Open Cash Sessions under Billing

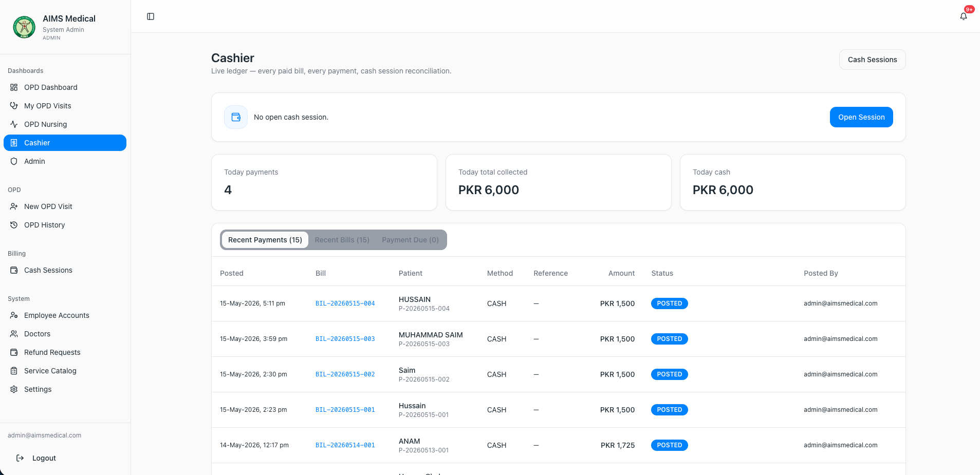(x=65, y=270)
